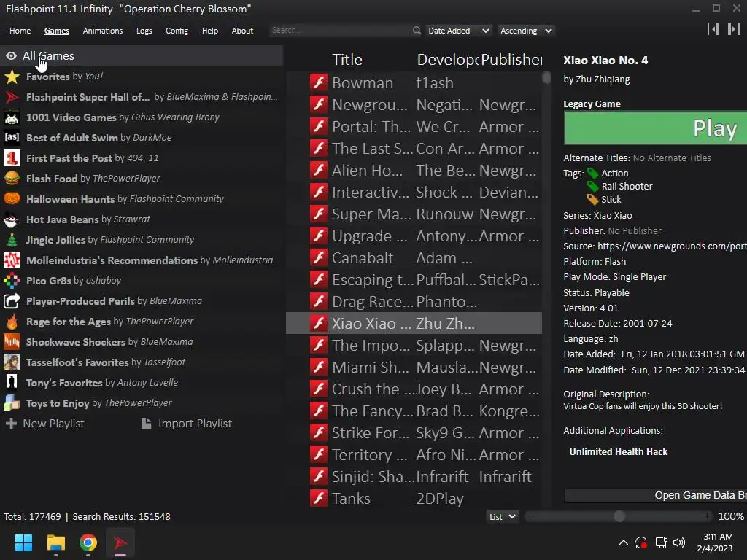Viewport: 747px width, 560px height.
Task: Open the Ascending order dropdown
Action: click(525, 31)
